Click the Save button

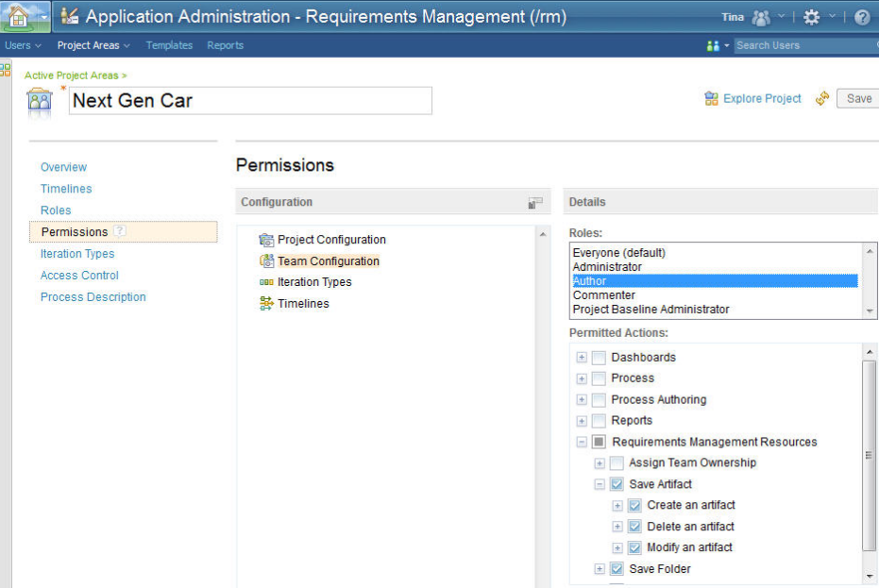pos(858,98)
